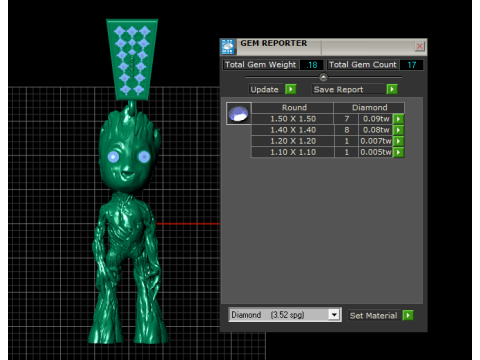Screen dimensions: 480x360
Task: Select the gem-set bail plate in the viewport
Action: click(x=132, y=59)
